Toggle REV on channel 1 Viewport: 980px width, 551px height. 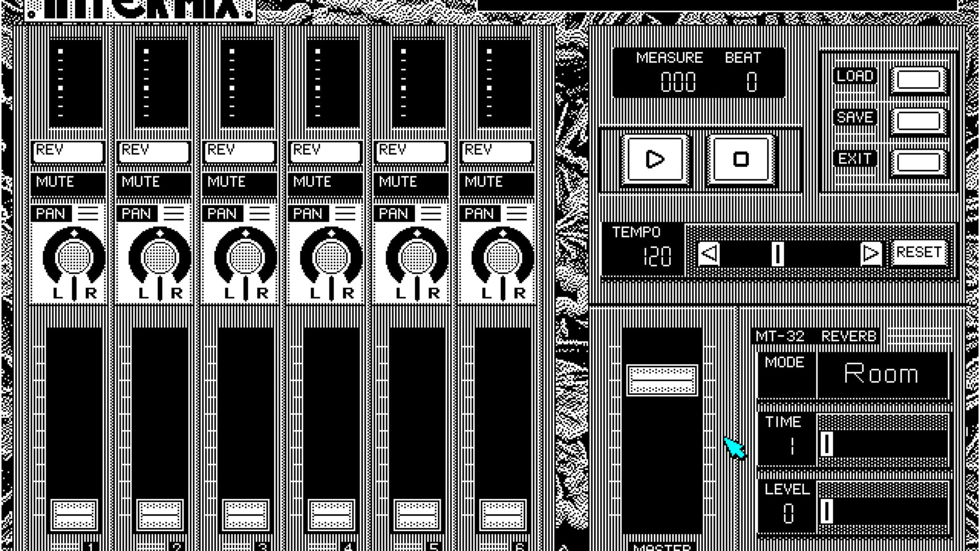(68, 152)
